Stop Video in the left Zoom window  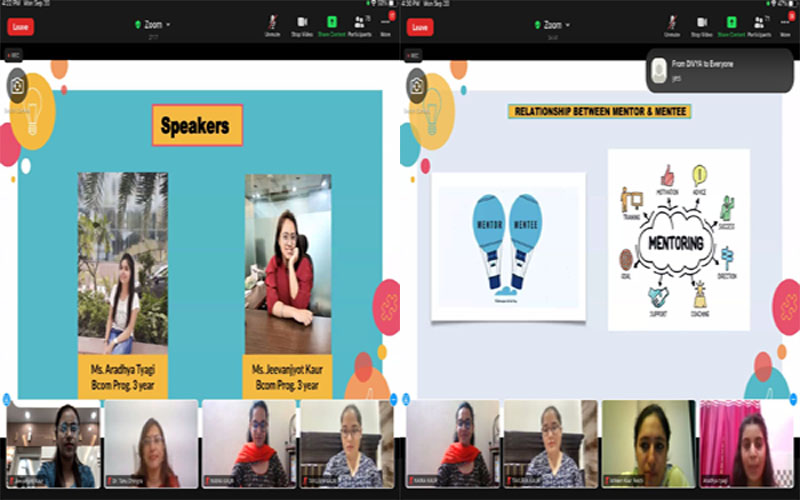(301, 25)
